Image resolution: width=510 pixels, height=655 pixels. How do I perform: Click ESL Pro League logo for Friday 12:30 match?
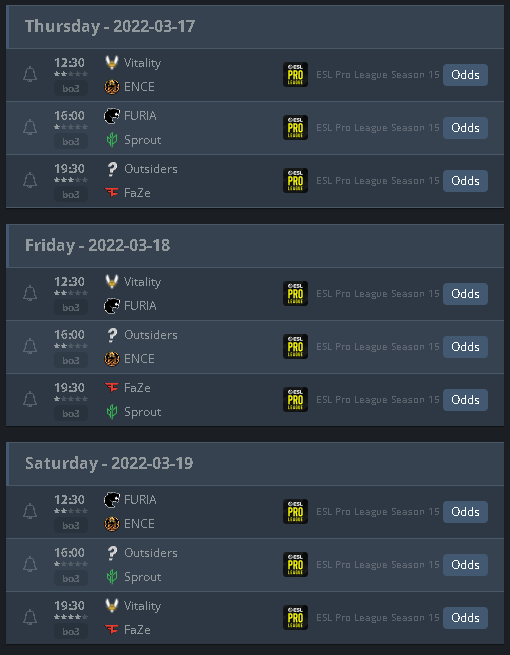click(x=295, y=294)
